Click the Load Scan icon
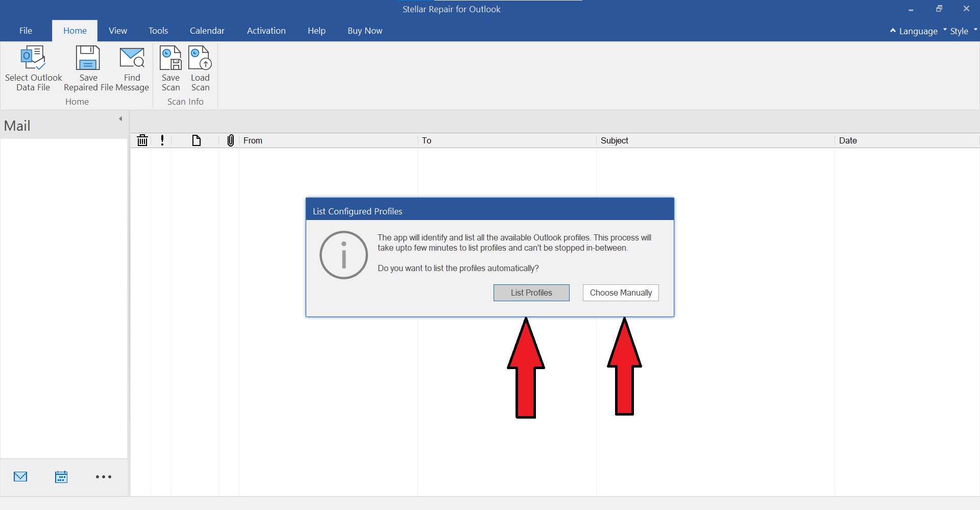The image size is (980, 510). pos(200,58)
